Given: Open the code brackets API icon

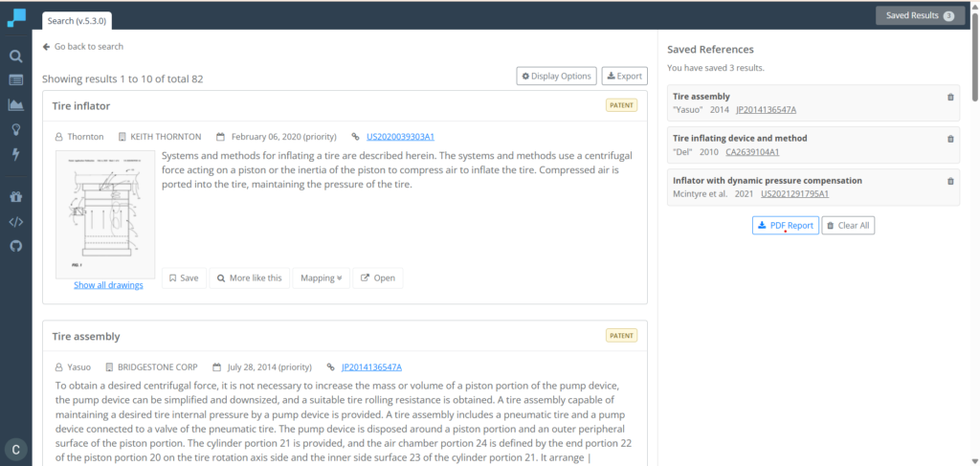Looking at the screenshot, I should tap(16, 221).
